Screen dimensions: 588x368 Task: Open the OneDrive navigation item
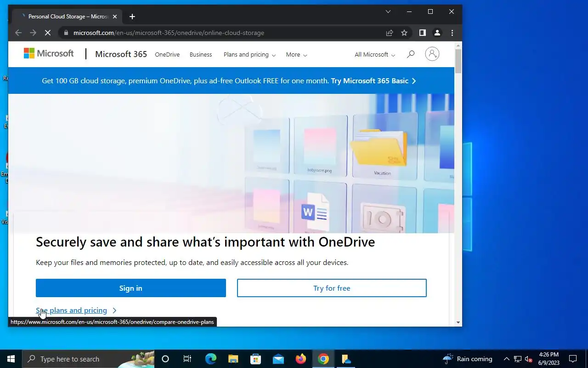pos(167,54)
